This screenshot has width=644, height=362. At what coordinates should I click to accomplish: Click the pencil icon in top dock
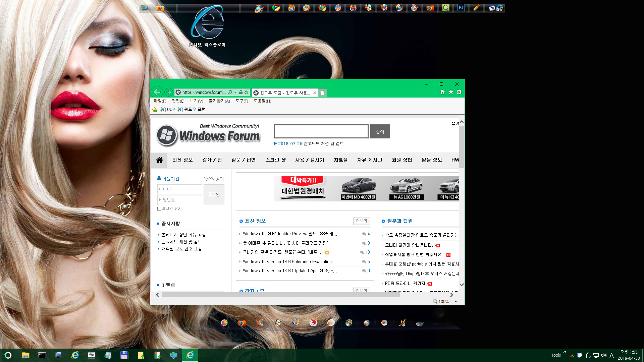477,7
